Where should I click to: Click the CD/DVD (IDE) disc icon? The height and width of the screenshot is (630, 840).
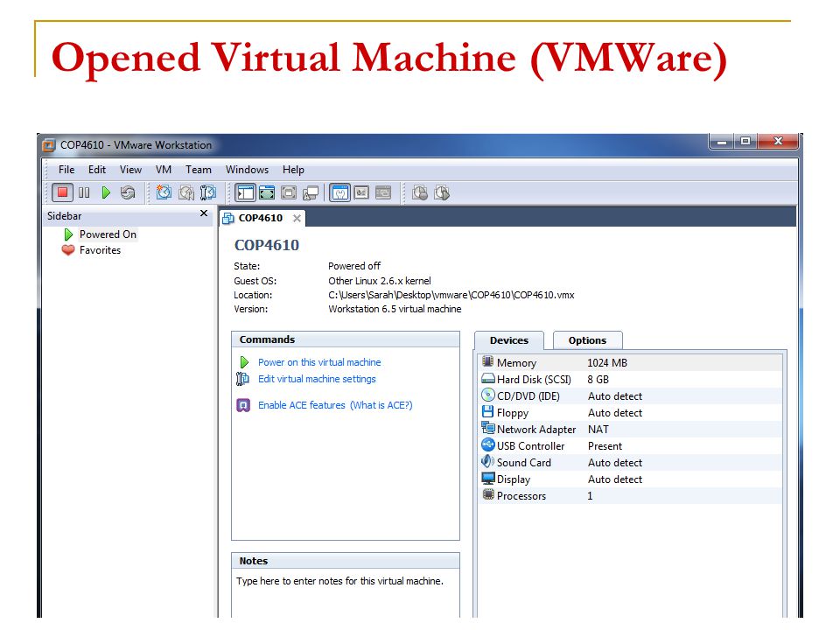(x=488, y=395)
